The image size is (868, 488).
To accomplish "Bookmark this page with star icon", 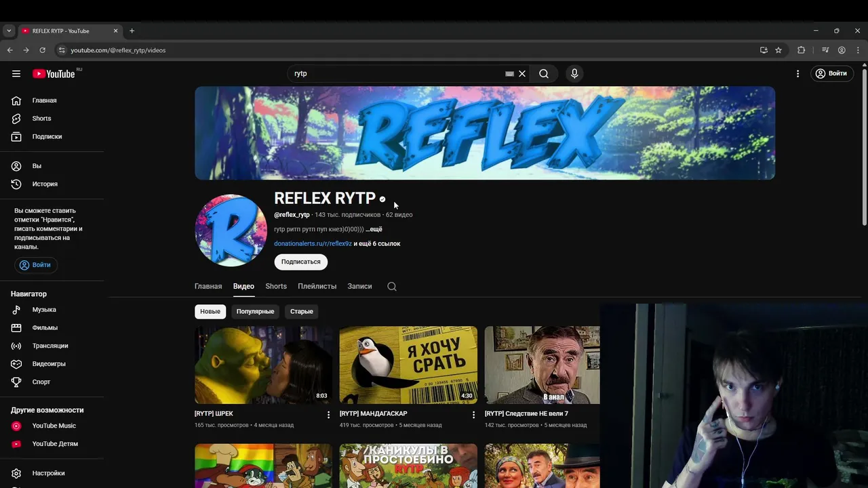I will [x=778, y=50].
